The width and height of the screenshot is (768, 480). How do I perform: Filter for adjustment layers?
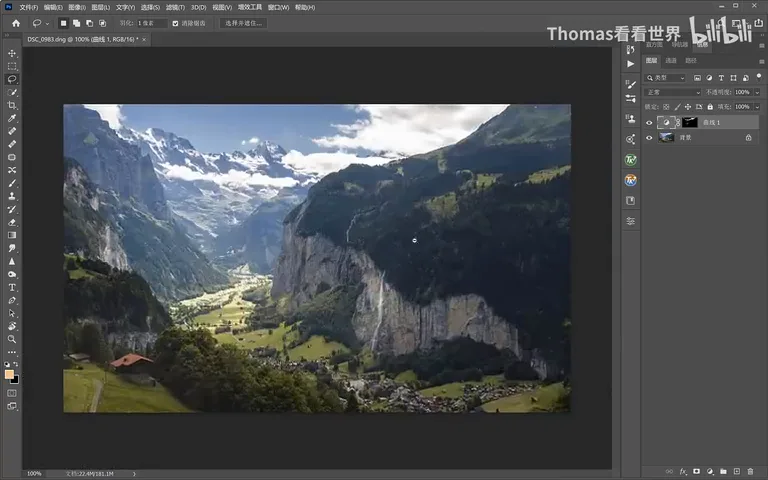(x=709, y=78)
